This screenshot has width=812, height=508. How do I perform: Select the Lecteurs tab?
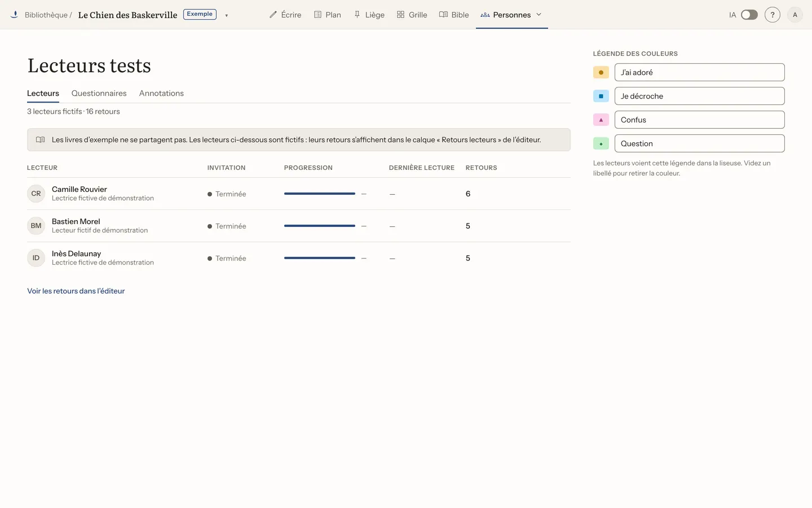coord(43,93)
